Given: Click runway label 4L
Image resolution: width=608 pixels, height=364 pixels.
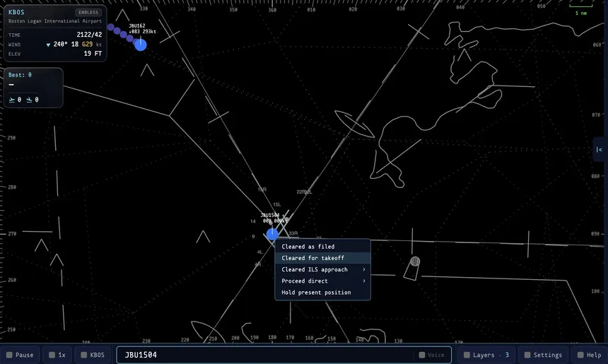Looking at the screenshot, I should (x=259, y=252).
